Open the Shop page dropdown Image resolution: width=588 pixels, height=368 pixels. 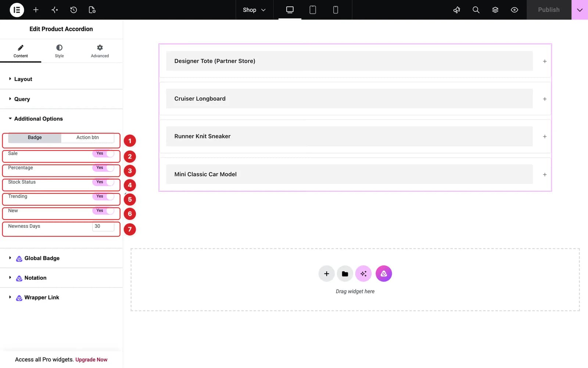(254, 10)
